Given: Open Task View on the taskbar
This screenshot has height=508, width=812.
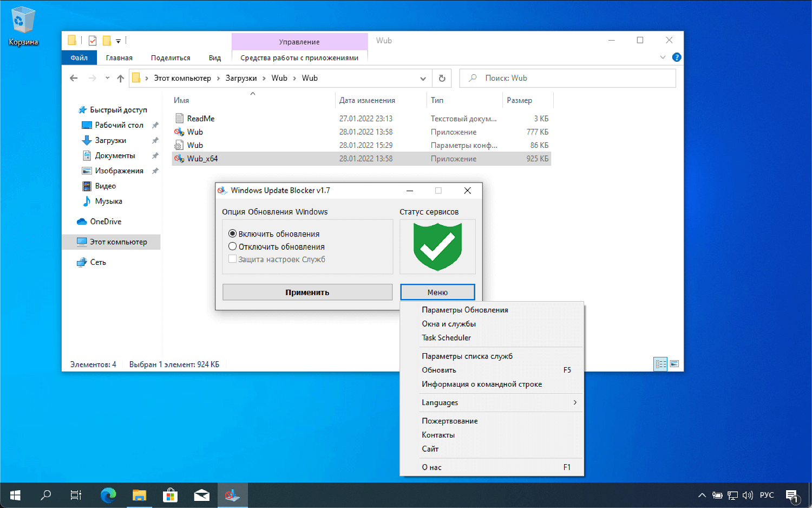Looking at the screenshot, I should 76,495.
